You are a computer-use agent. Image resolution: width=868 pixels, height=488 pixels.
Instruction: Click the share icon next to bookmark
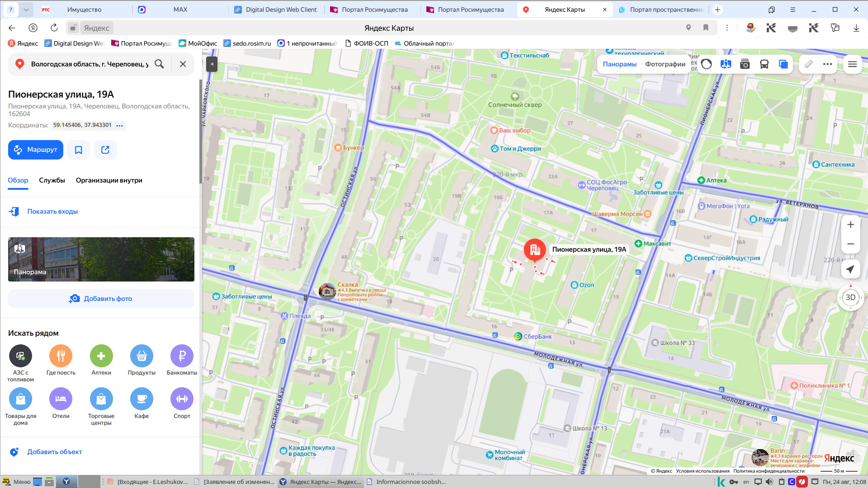pyautogui.click(x=105, y=150)
